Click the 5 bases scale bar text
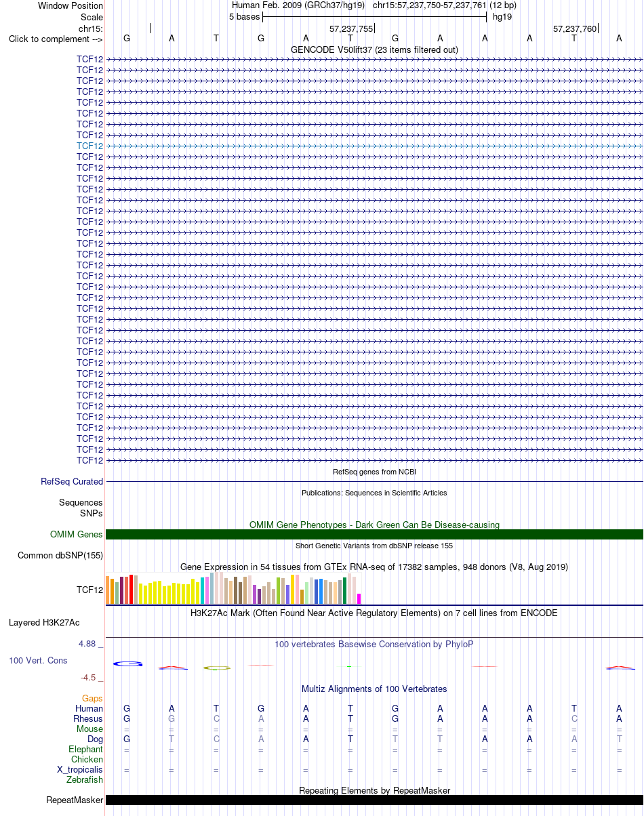This screenshot has height=816, width=644. (x=244, y=16)
